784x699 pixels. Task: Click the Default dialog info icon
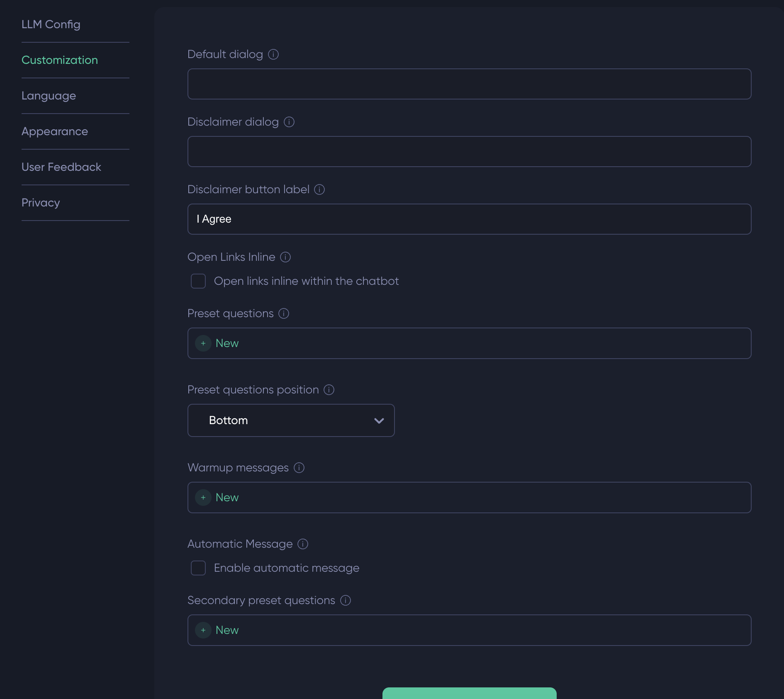pyautogui.click(x=273, y=54)
